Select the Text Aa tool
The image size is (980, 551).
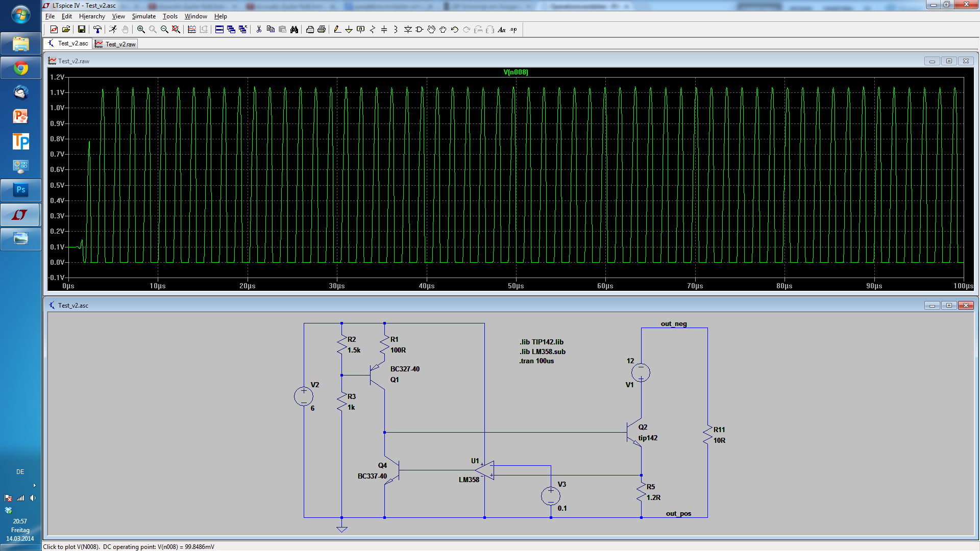502,30
